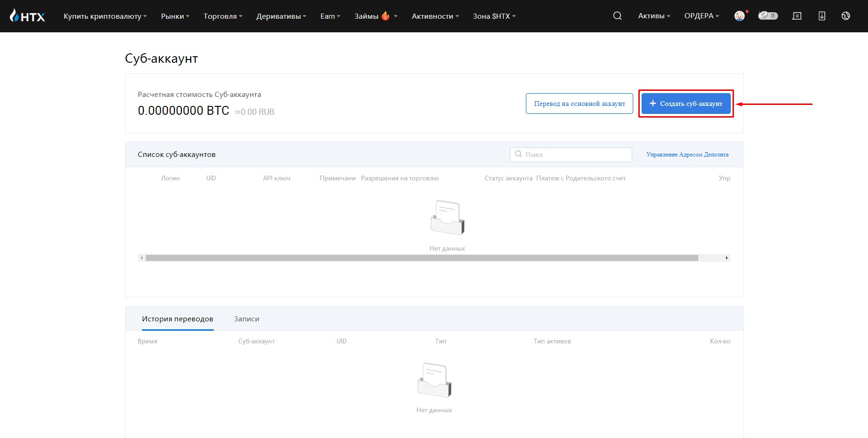Click the Примечани column header
The image size is (868, 438).
point(337,178)
